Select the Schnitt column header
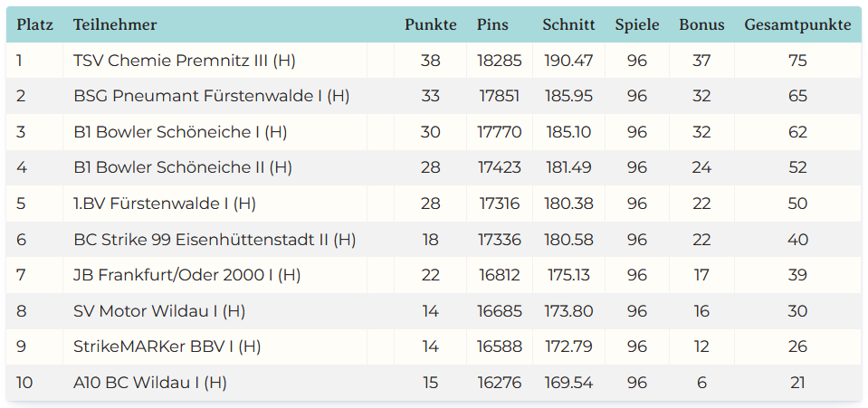 pyautogui.click(x=568, y=25)
